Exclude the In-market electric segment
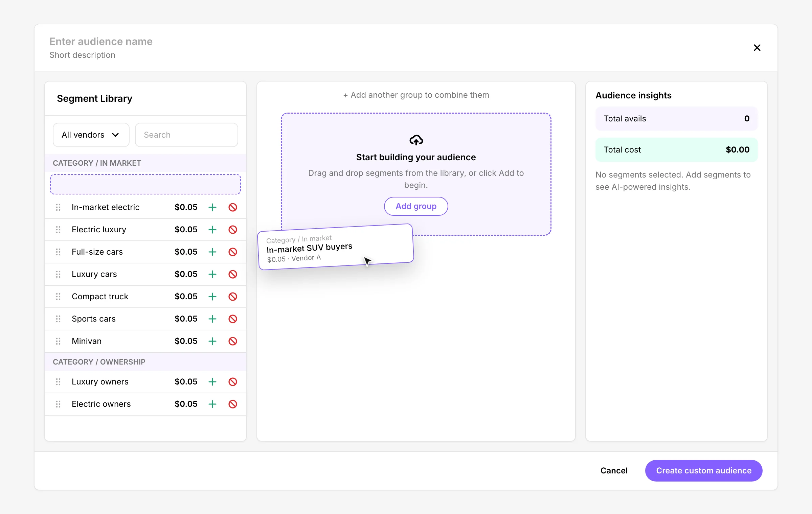This screenshot has width=812, height=514. pos(233,207)
